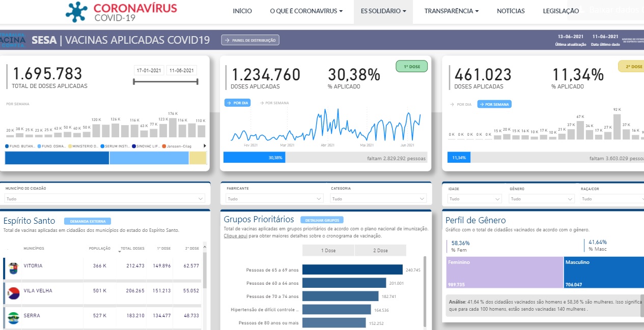The width and height of the screenshot is (644, 330).
Task: Click the Vitória municipality flag icon
Action: pyautogui.click(x=13, y=267)
